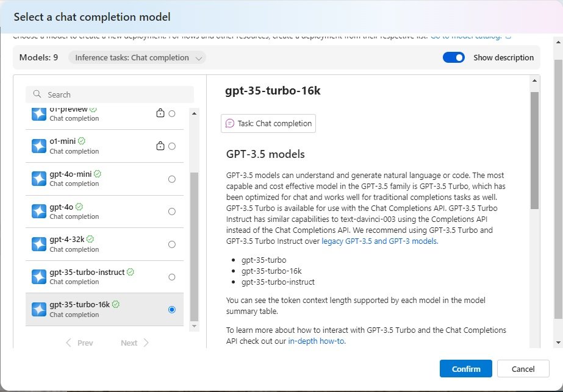This screenshot has width=563, height=392.
Task: Select the gpt-4-32k model row name
Action: pyautogui.click(x=67, y=240)
